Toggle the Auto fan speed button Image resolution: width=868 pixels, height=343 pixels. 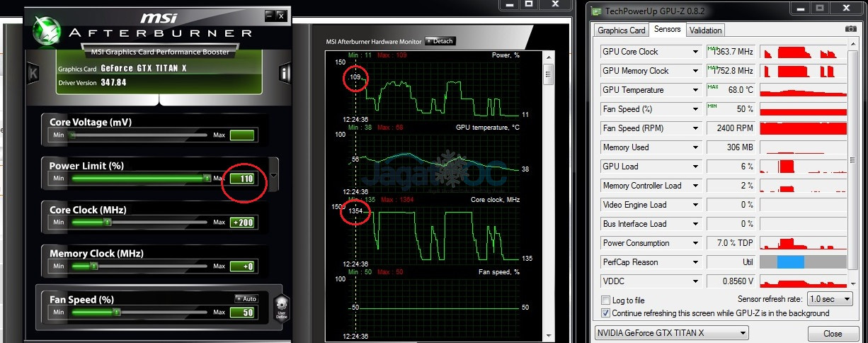click(246, 299)
